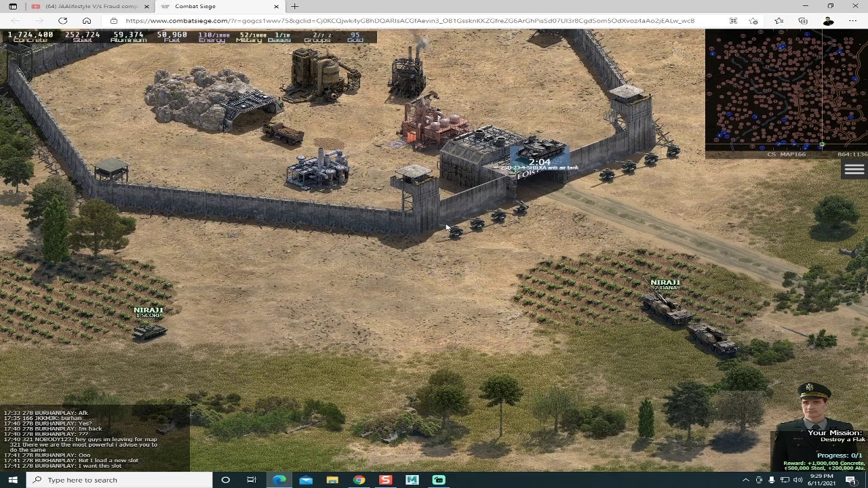The image size is (868, 488).
Task: Select the blue-white aluminium plant building
Action: pos(317,169)
